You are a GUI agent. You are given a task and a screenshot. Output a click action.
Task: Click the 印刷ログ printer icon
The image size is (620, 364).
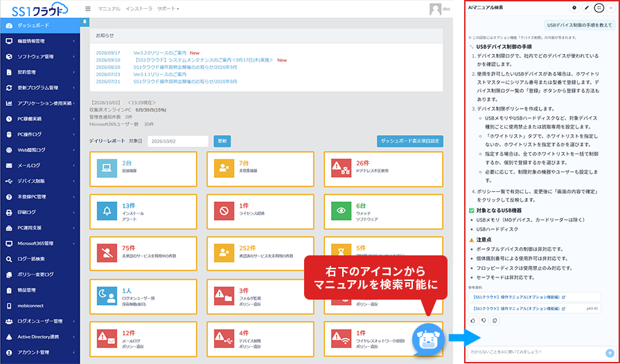(9, 212)
